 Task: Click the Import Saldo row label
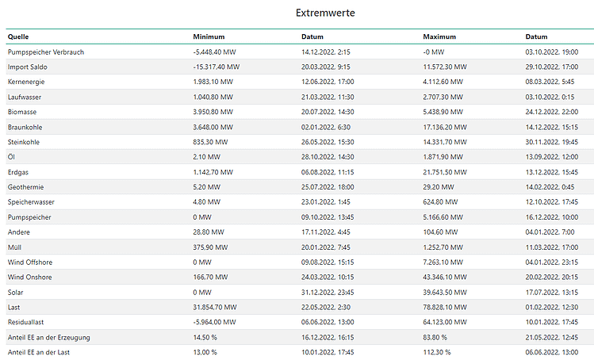[x=28, y=67]
